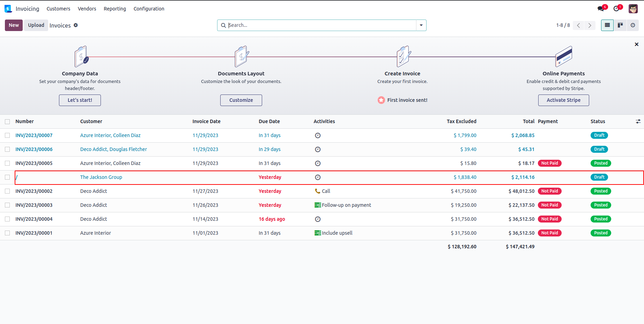Open the Reporting menu
The height and width of the screenshot is (324, 644).
pyautogui.click(x=114, y=9)
